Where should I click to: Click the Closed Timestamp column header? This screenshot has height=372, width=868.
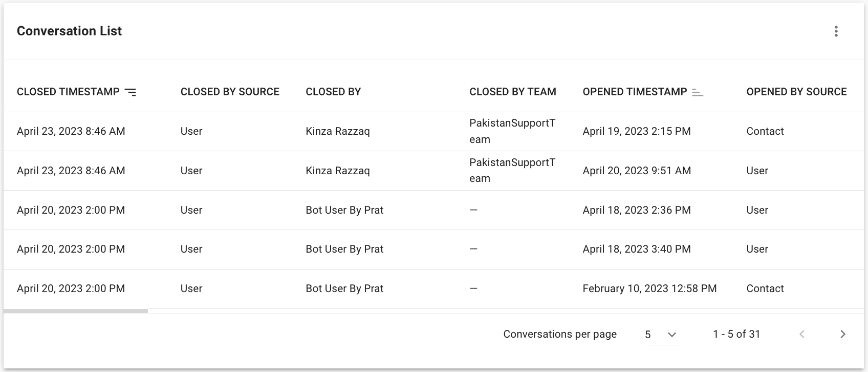pos(68,92)
